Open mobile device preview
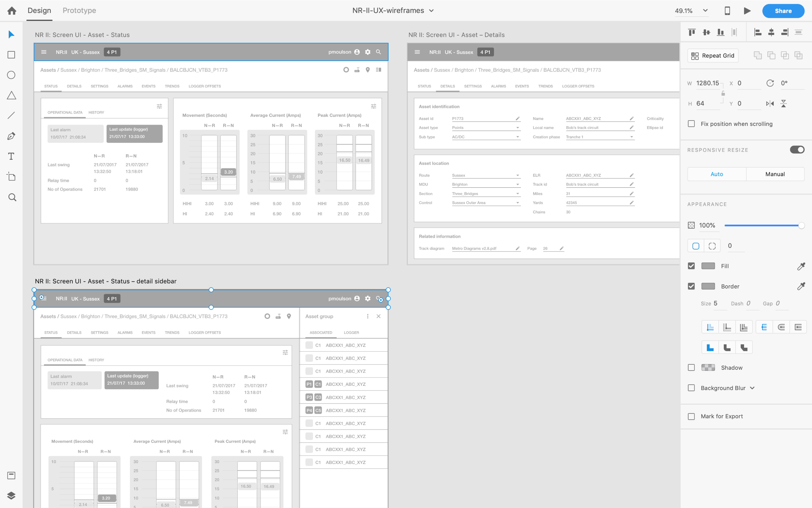The width and height of the screenshot is (812, 508). (727, 11)
